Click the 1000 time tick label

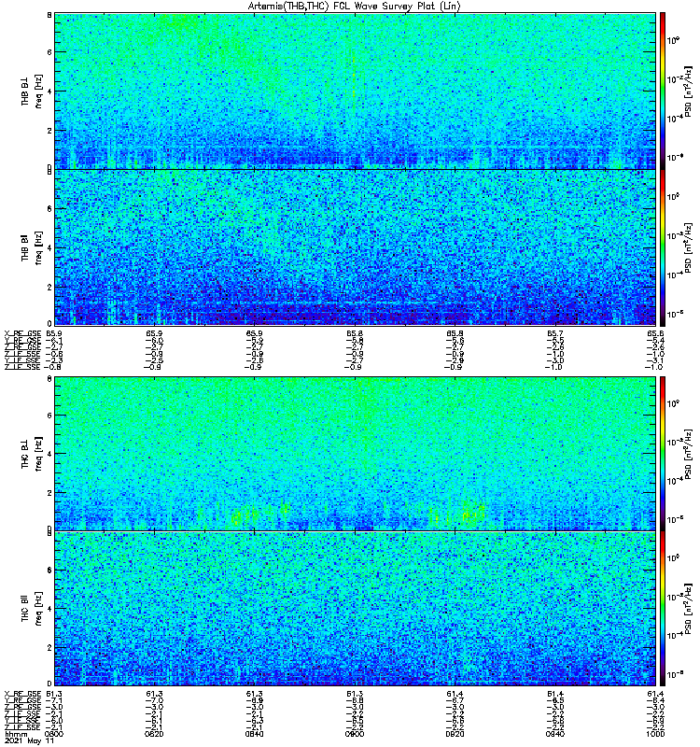(x=655, y=734)
